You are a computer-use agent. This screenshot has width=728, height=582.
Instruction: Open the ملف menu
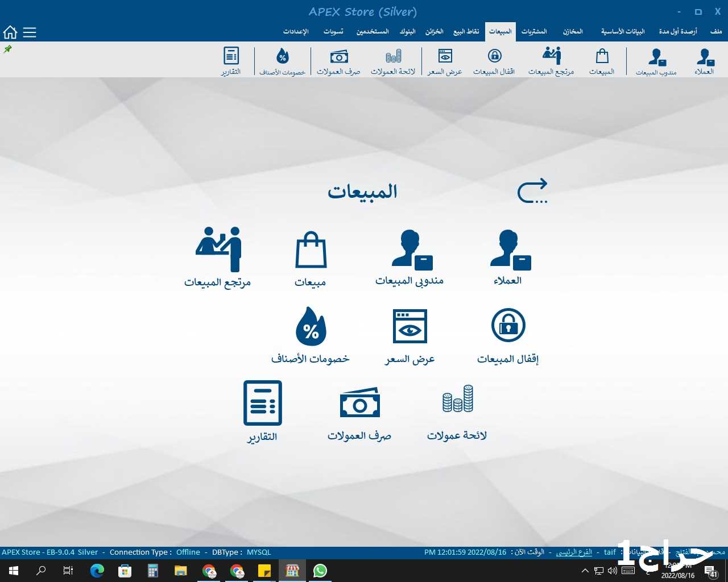(716, 31)
